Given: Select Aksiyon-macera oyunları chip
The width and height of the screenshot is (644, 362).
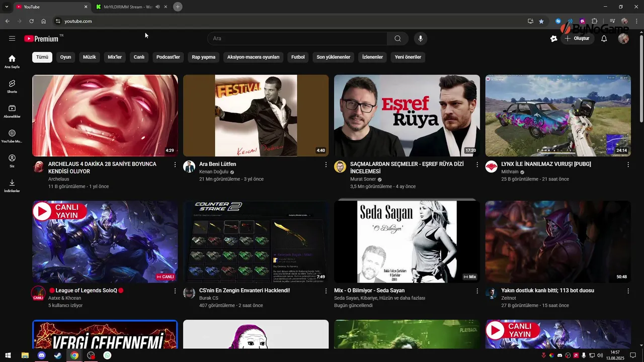Looking at the screenshot, I should click(x=253, y=57).
